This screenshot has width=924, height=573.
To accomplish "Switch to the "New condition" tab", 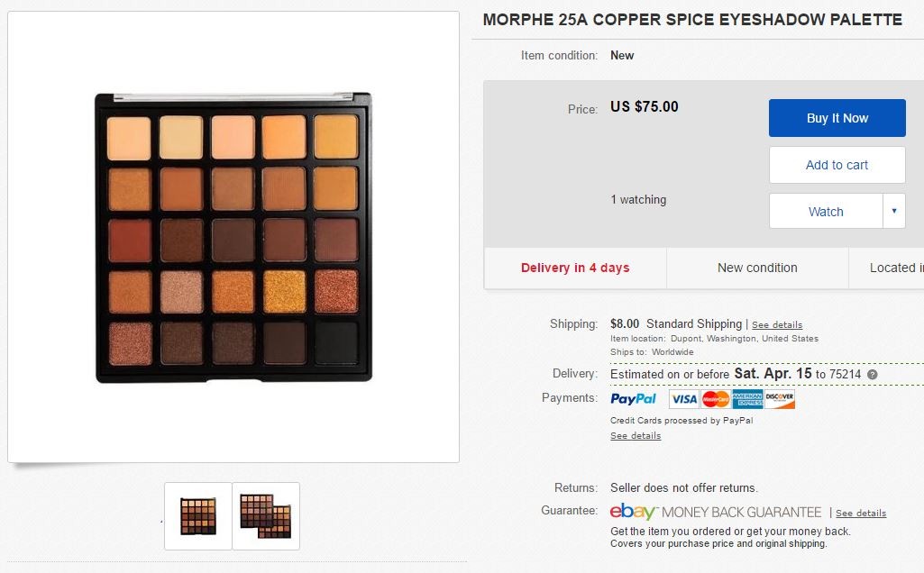I will pyautogui.click(x=757, y=268).
